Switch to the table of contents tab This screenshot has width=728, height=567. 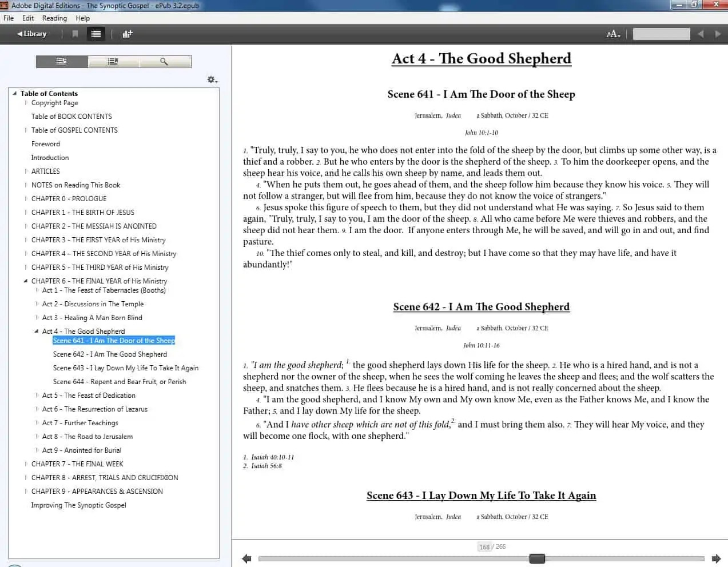(x=62, y=61)
